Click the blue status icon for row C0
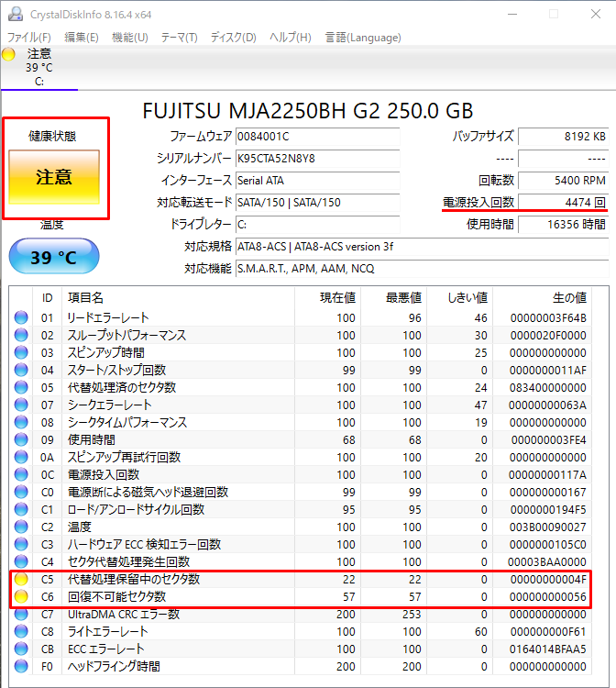Screen dimensions: 616x688 click(x=21, y=492)
